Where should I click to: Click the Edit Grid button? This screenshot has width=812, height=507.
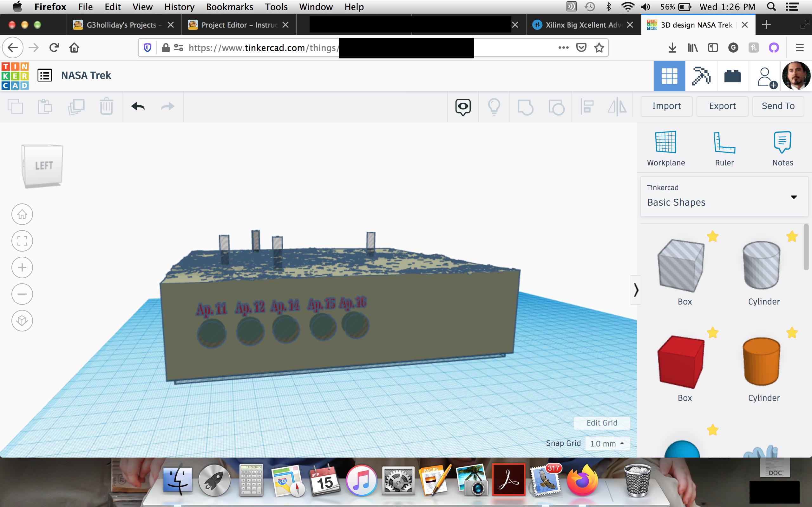(x=602, y=422)
